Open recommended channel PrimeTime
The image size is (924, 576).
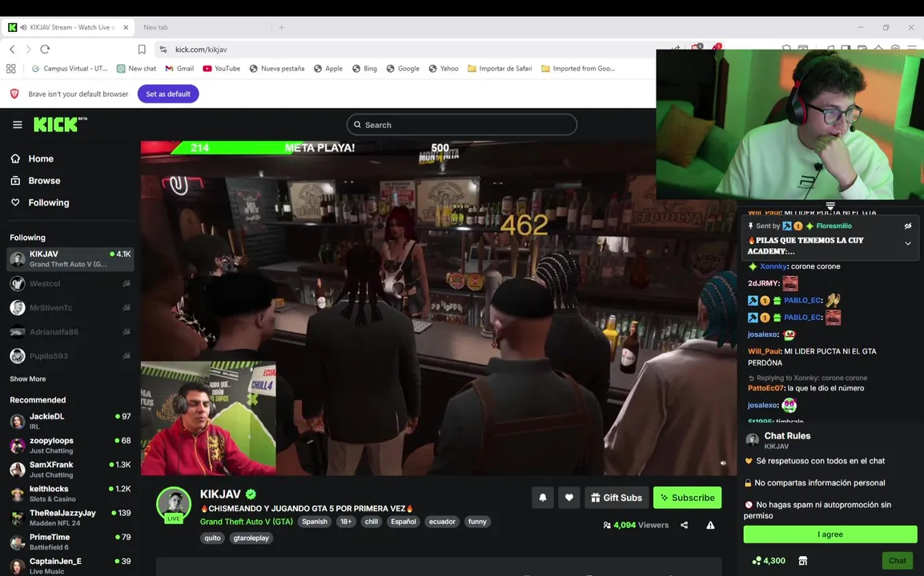point(70,542)
